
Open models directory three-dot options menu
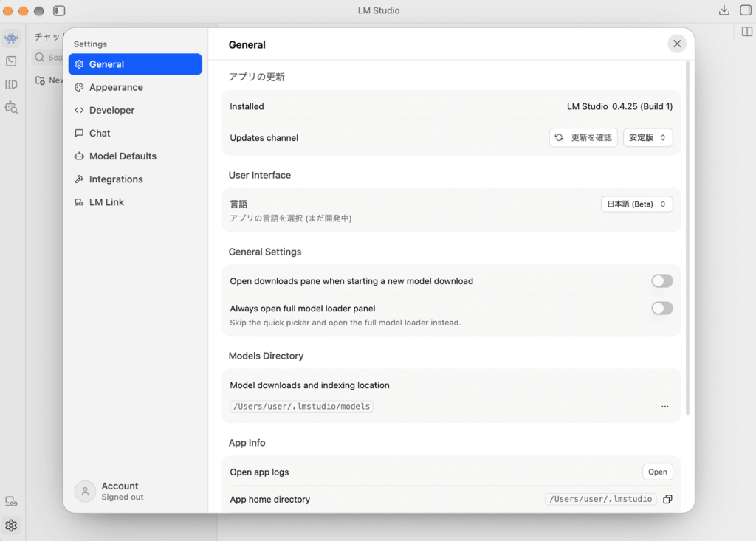click(x=665, y=407)
